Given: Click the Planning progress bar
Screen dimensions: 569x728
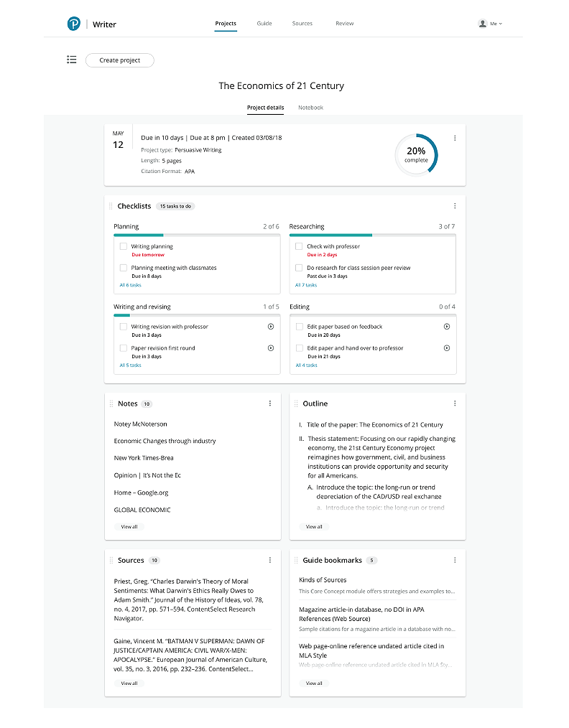Looking at the screenshot, I should pyautogui.click(x=197, y=235).
